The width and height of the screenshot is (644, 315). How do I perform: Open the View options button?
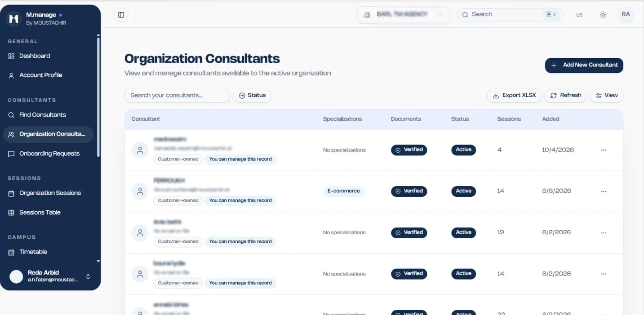pyautogui.click(x=607, y=96)
